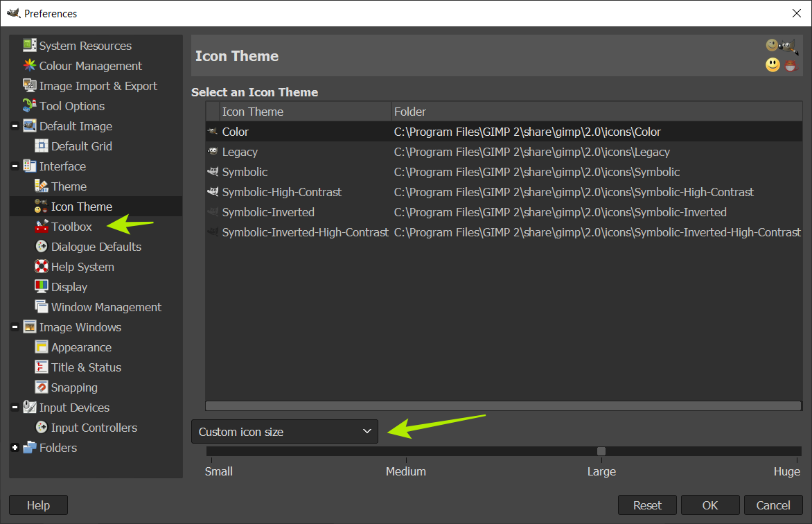Click the Cancel button
This screenshot has width=812, height=524.
click(773, 505)
